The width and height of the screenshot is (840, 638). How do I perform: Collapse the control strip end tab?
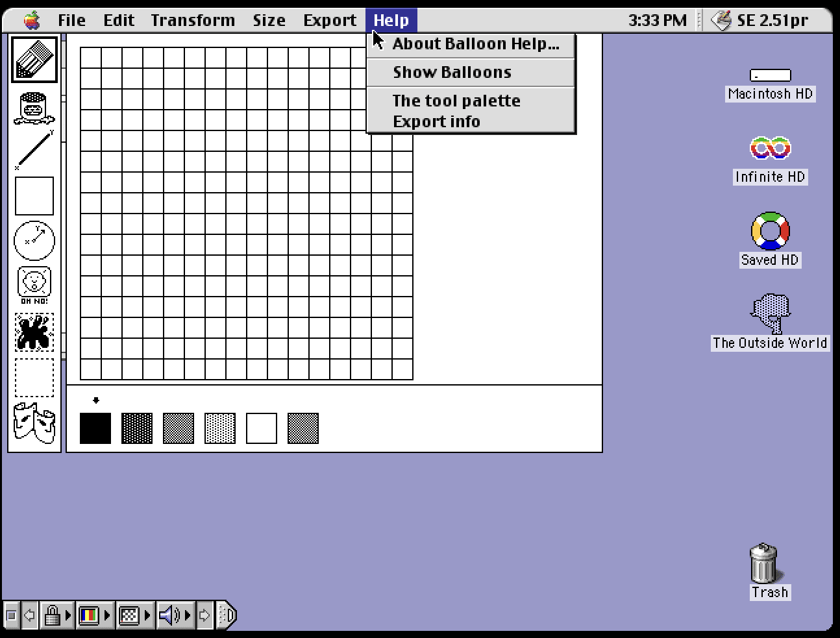coord(227,615)
